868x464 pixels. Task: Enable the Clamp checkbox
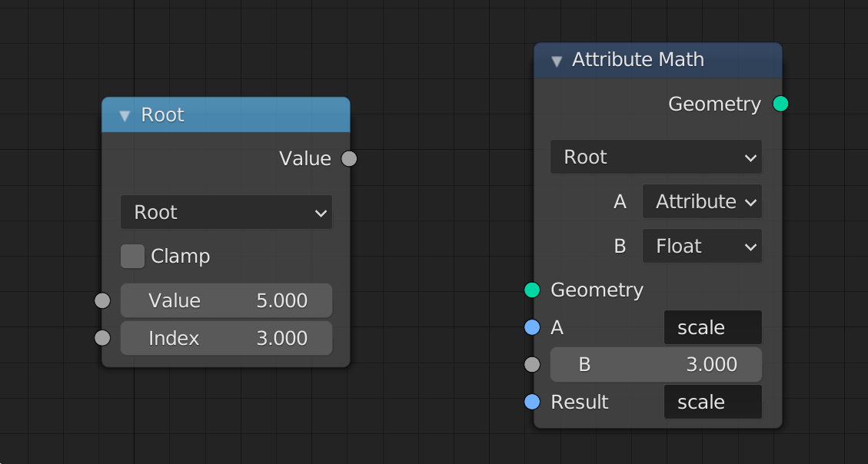pyautogui.click(x=133, y=257)
